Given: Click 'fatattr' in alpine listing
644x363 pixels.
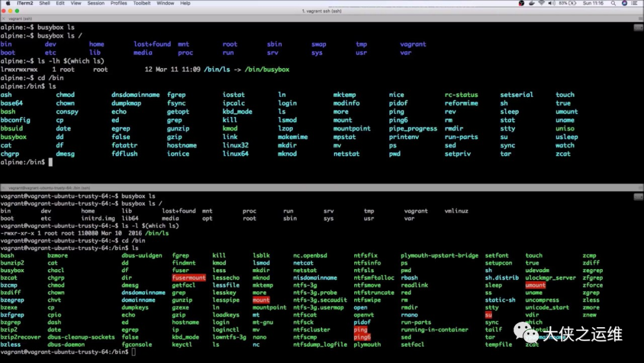Looking at the screenshot, I should pyautogui.click(x=125, y=145).
